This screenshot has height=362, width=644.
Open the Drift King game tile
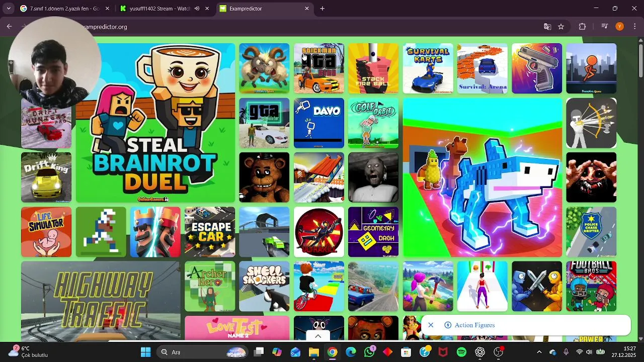point(46,177)
